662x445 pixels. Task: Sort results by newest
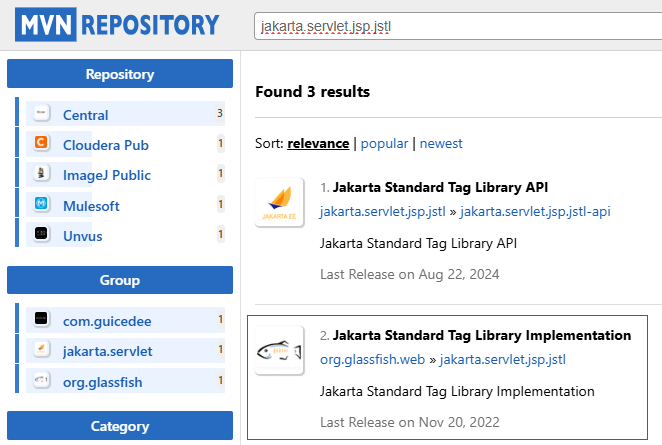(x=441, y=143)
